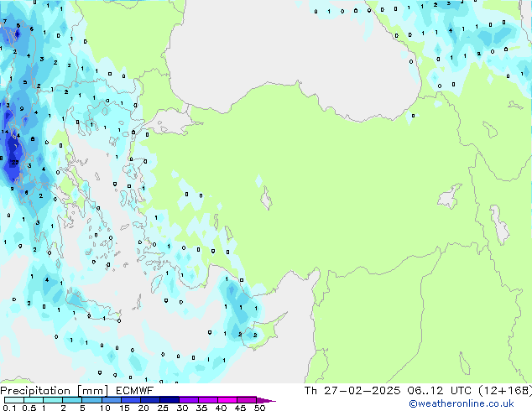This screenshot has height=411, width=532.
Task: Click legend scale label '25'
Action: tap(163, 408)
